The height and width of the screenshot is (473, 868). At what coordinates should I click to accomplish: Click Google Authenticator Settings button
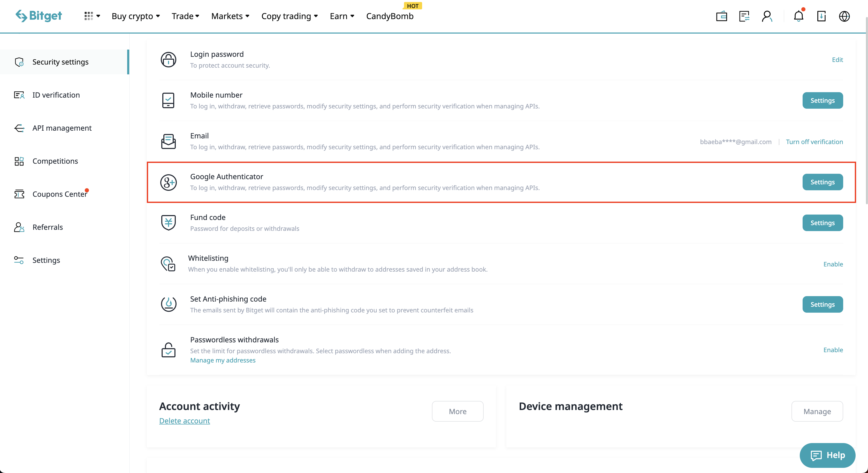[x=822, y=182]
